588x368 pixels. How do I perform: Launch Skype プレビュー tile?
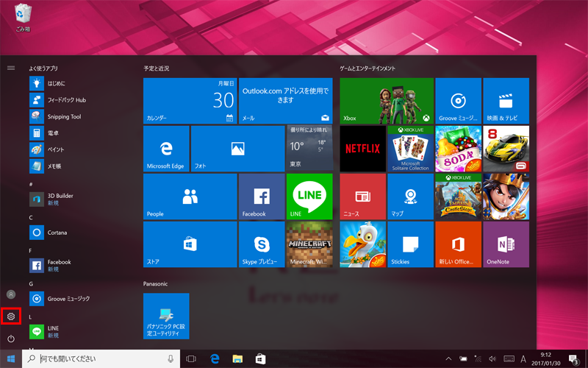pos(262,244)
